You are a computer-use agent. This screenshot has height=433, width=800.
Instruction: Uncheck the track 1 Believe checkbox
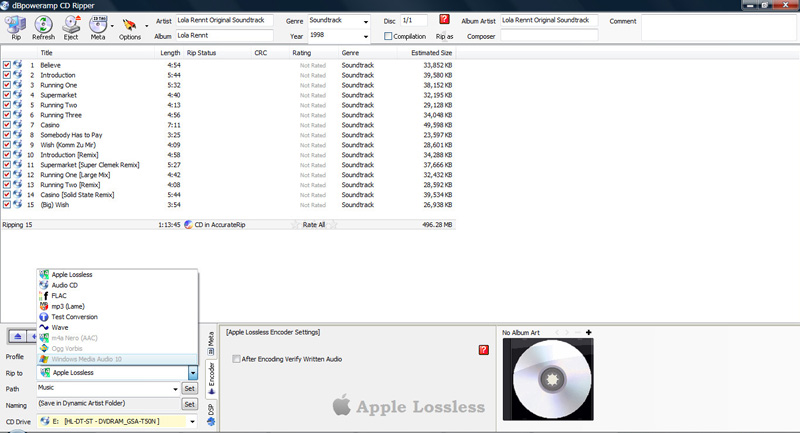tap(7, 65)
